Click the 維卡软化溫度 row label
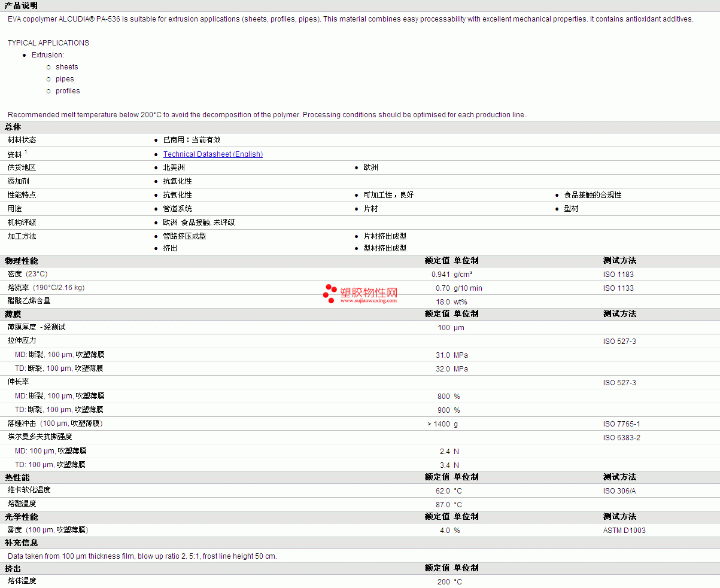The height and width of the screenshot is (588, 720). point(29,490)
